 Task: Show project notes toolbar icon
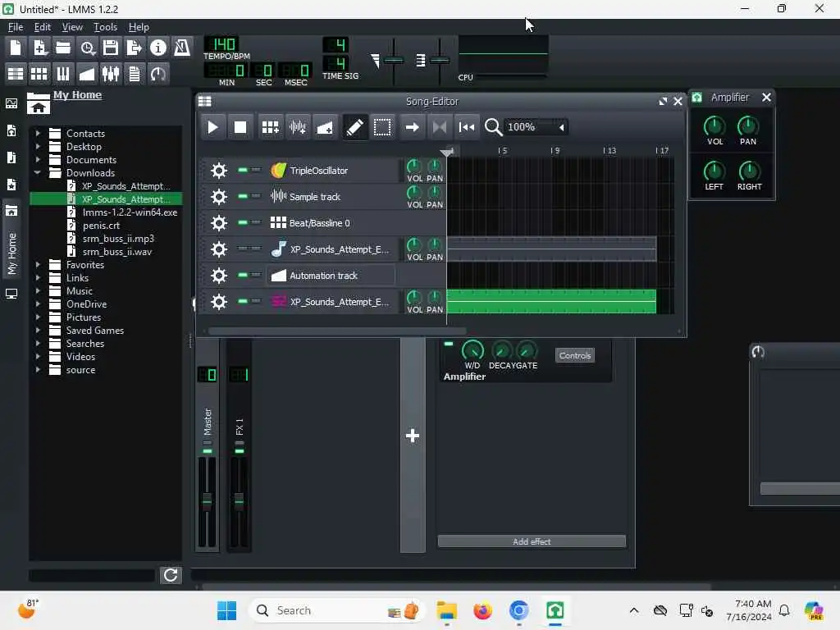(135, 73)
